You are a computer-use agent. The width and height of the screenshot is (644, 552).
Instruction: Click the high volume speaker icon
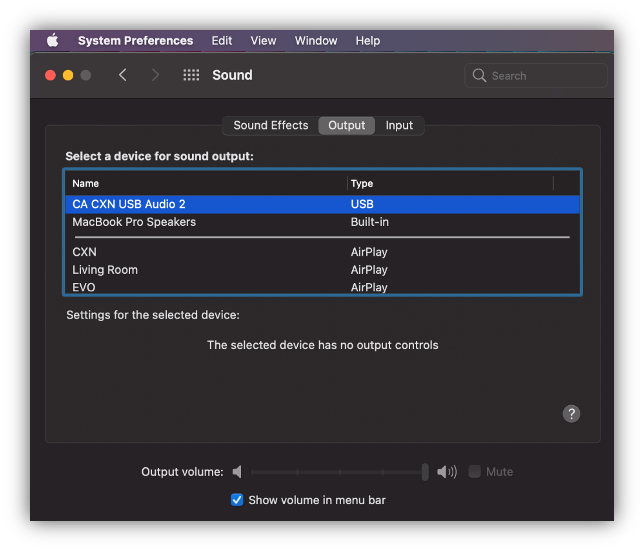[447, 472]
